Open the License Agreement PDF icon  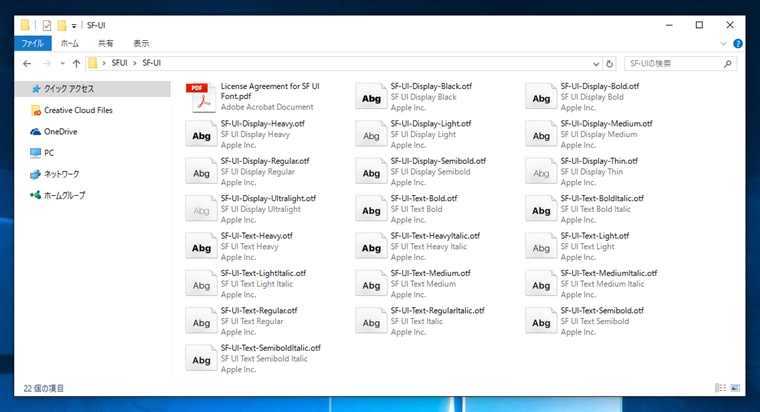coord(201,97)
